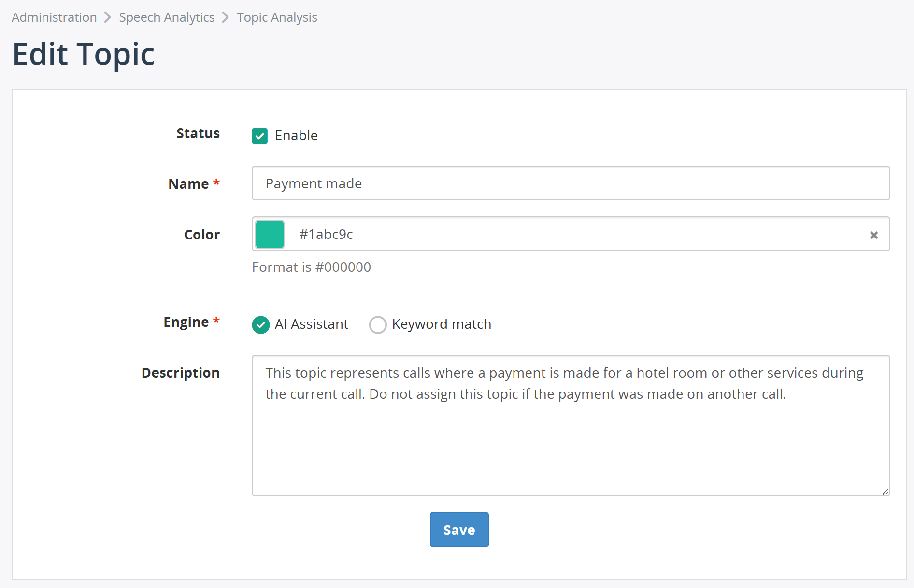Open the Speech Analytics breadcrumb
This screenshot has width=914, height=588.
[x=167, y=17]
